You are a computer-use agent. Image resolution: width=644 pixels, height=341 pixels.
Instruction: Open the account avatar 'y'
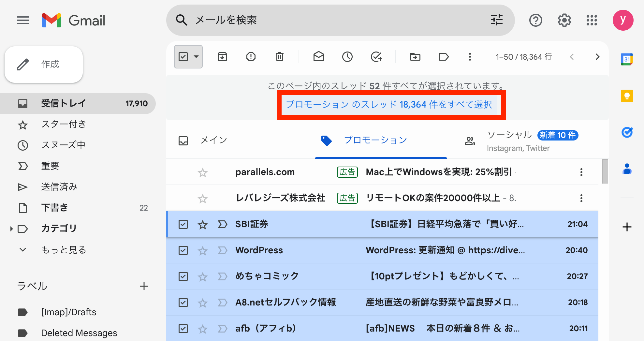point(623,20)
